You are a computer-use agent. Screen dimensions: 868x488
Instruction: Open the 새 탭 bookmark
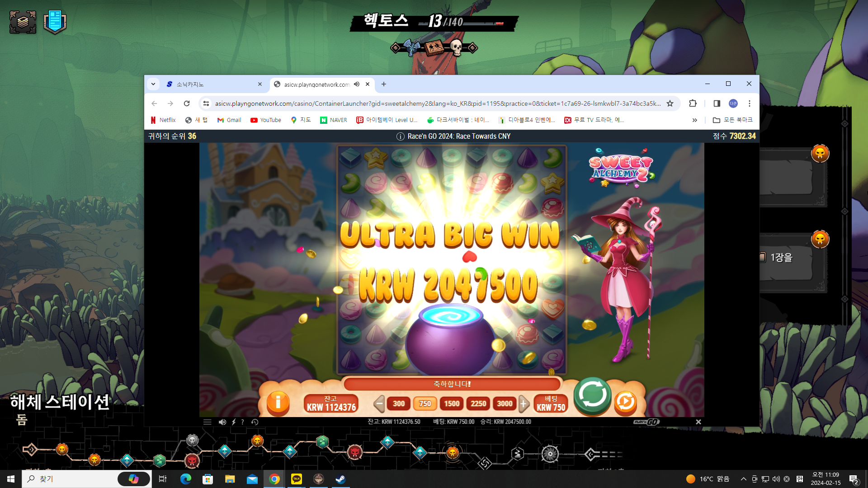tap(197, 120)
